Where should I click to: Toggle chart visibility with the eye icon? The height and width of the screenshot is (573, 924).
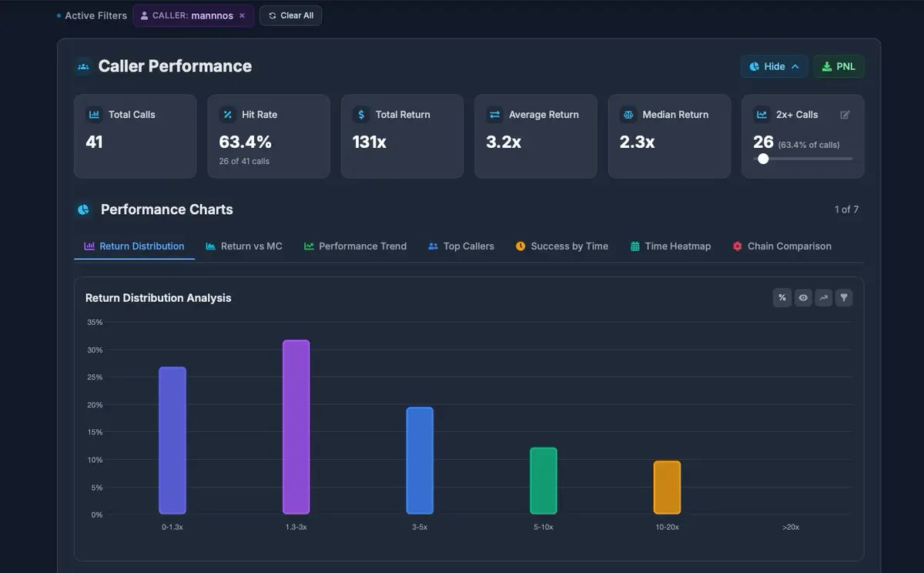click(x=803, y=298)
